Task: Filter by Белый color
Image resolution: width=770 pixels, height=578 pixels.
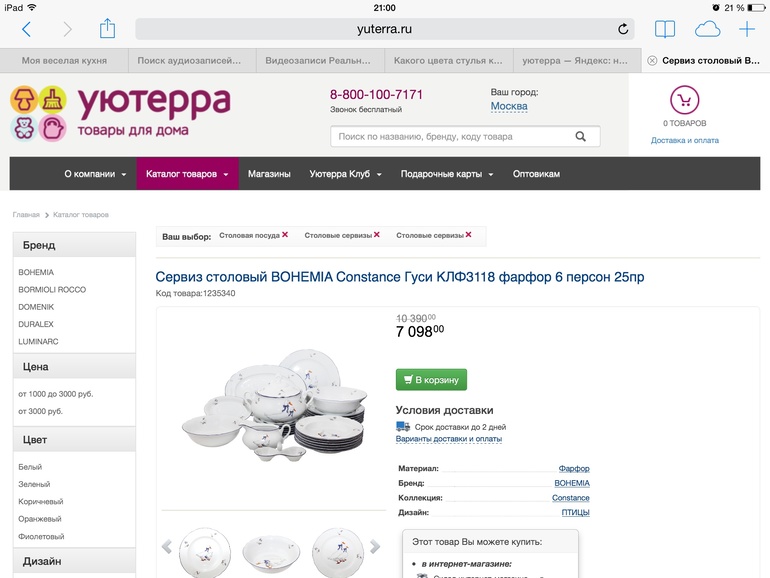Action: tap(30, 467)
